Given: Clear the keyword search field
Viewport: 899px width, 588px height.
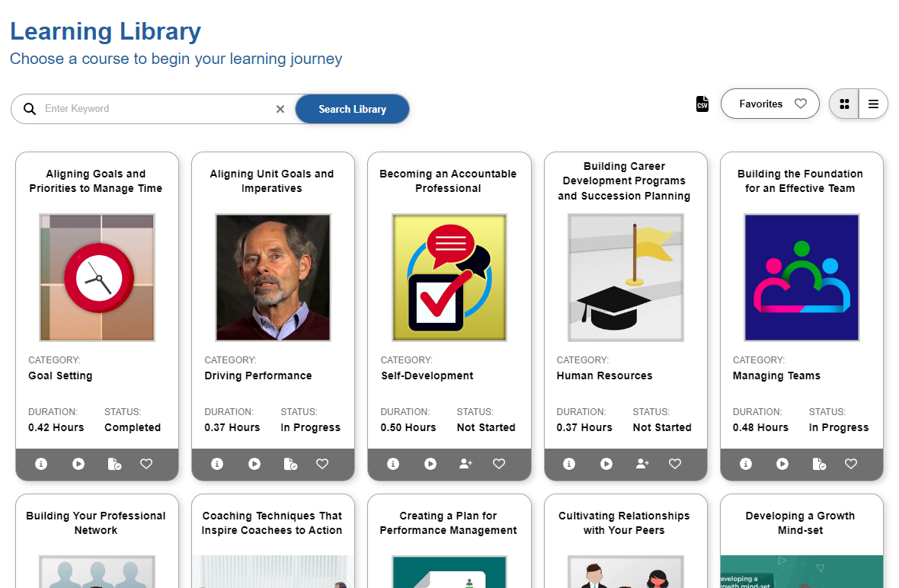Looking at the screenshot, I should [x=280, y=109].
